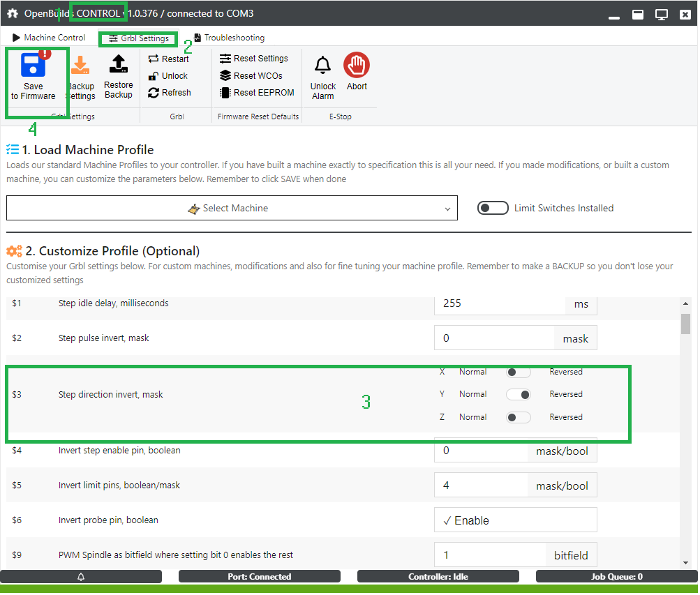
Task: Click the $1 Step idle delay field
Action: tap(500, 304)
